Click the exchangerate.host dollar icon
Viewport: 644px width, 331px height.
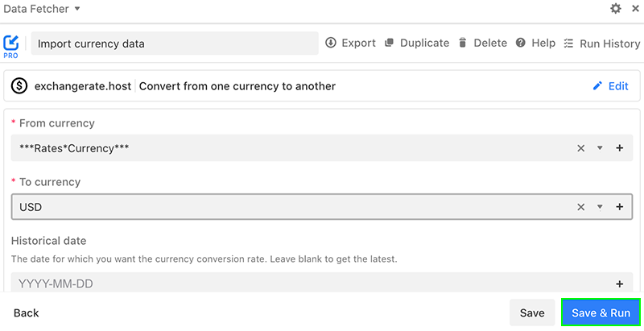(19, 86)
